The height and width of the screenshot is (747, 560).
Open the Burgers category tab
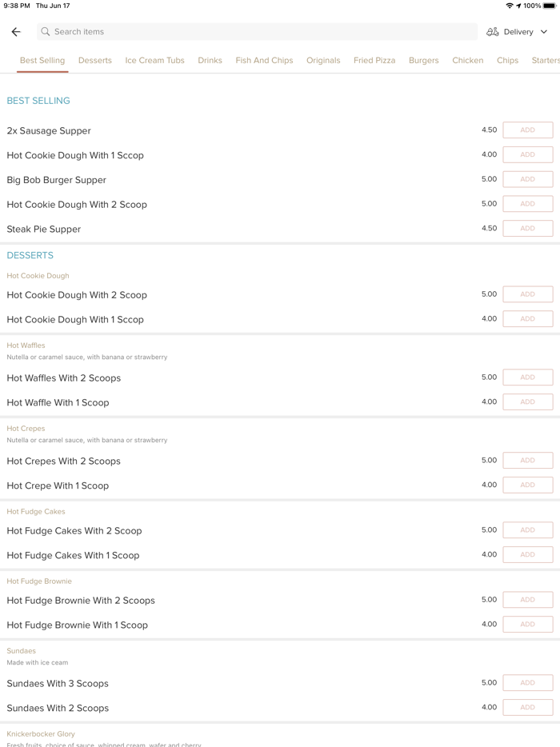pos(423,61)
